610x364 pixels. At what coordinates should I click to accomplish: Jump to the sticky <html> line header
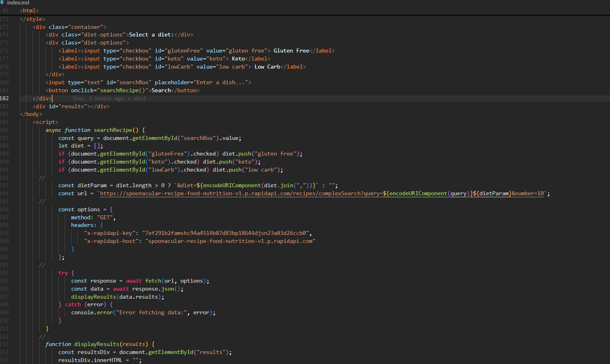click(x=29, y=11)
